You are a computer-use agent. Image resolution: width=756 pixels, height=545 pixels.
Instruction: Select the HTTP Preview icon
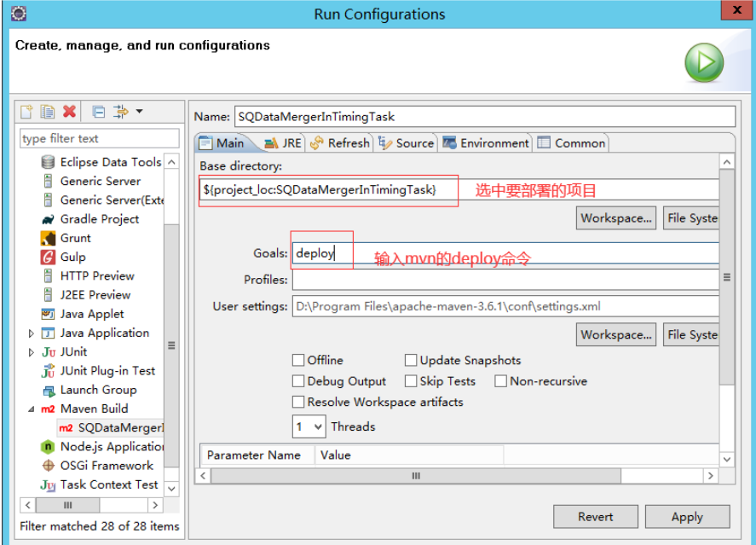point(48,275)
